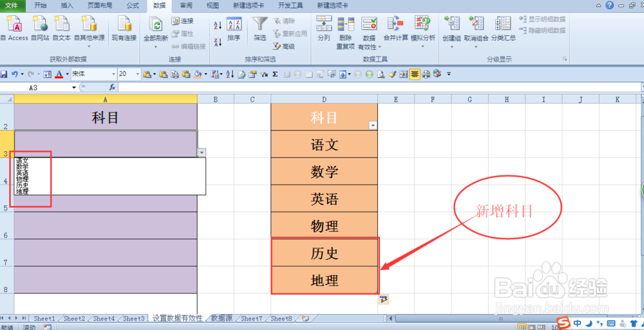Open filter dropdown on D 科目 header
The image size is (644, 330).
[373, 125]
